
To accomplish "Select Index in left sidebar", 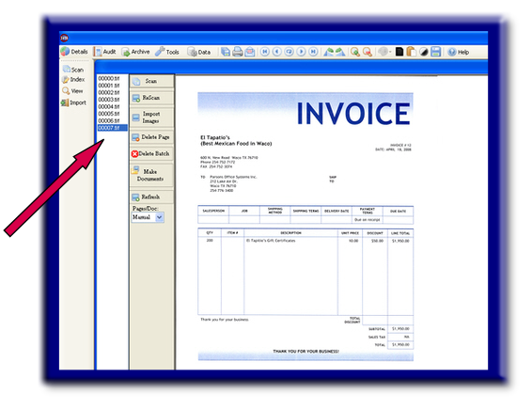I will coord(73,79).
